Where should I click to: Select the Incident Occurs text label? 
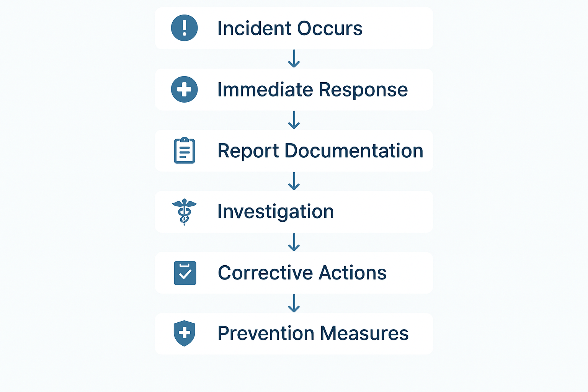(290, 28)
